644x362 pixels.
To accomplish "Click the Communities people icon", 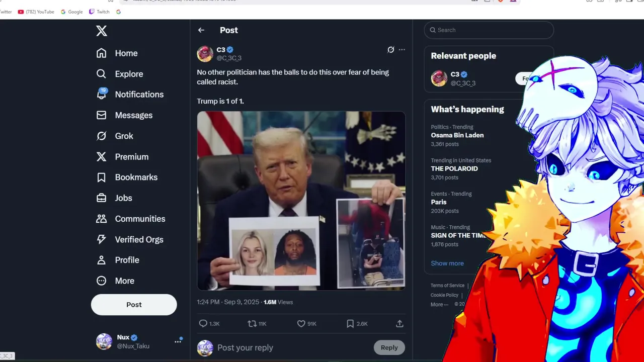I will pos(102,219).
